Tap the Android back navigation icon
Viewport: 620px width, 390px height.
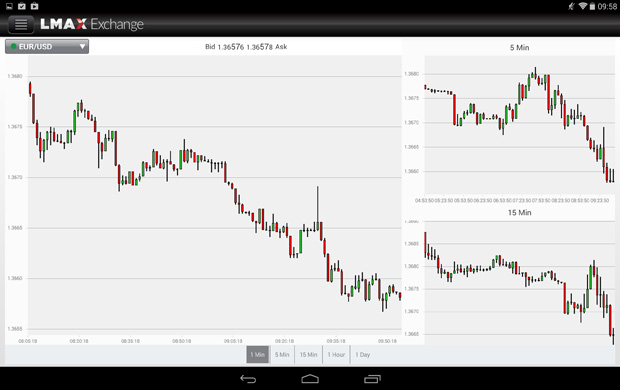point(248,379)
